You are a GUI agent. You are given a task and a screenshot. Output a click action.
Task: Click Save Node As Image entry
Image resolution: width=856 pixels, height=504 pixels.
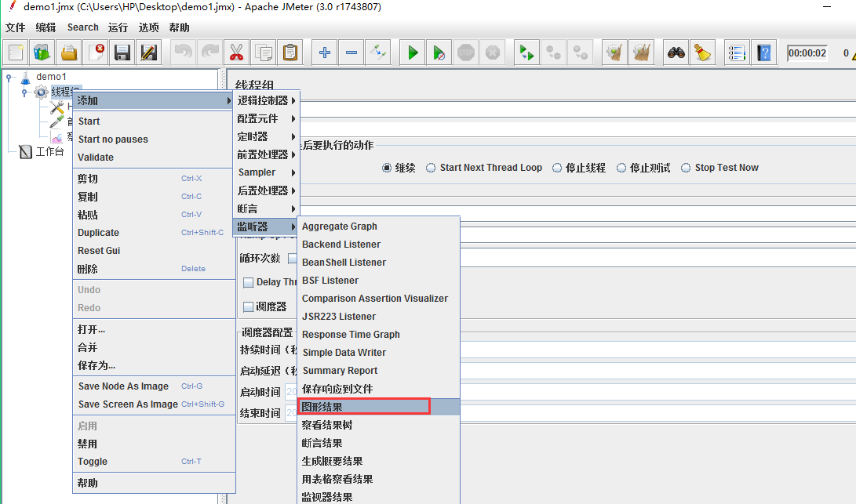[x=154, y=386]
